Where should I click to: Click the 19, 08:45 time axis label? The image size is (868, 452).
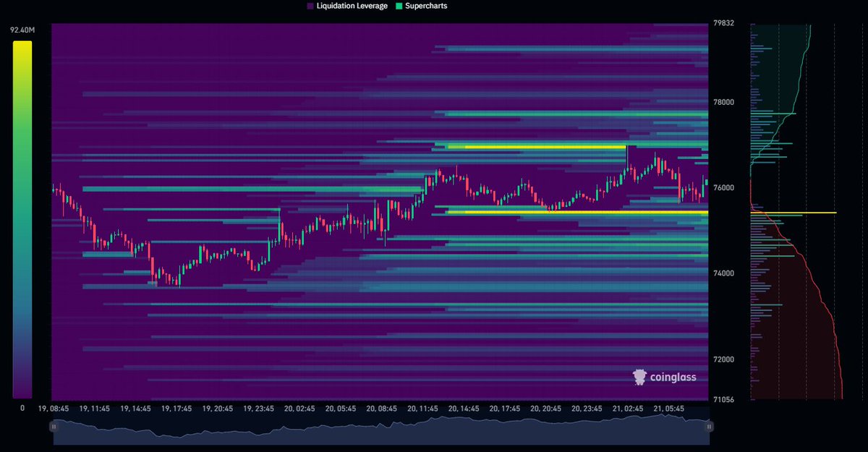[54, 409]
